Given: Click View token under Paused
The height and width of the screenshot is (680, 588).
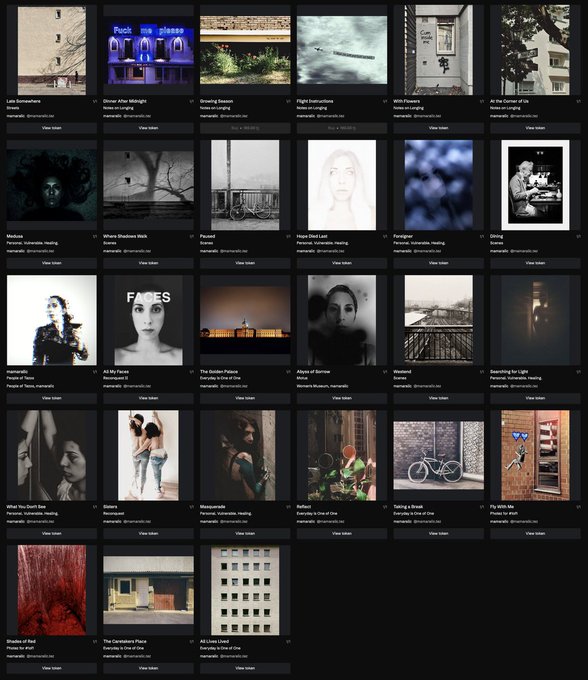Looking at the screenshot, I should pyautogui.click(x=245, y=263).
